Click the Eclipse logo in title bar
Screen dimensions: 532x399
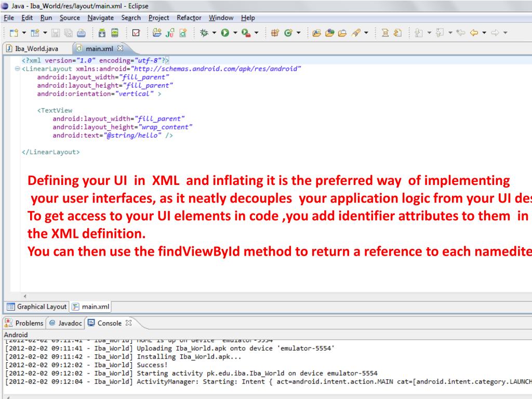coord(5,6)
